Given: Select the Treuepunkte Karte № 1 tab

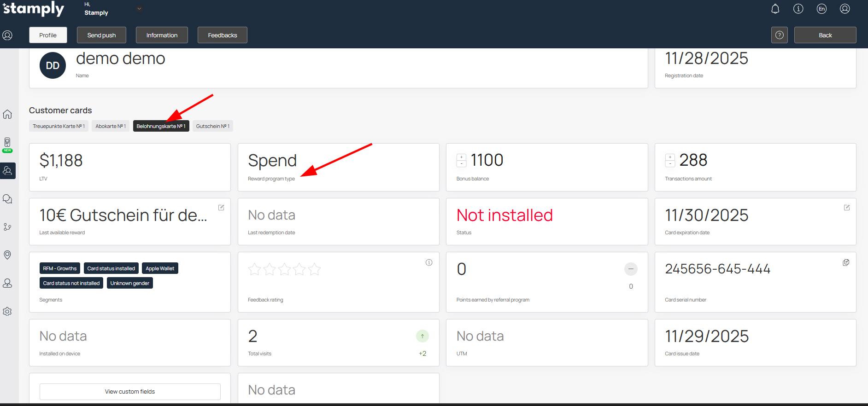Looking at the screenshot, I should coord(59,126).
